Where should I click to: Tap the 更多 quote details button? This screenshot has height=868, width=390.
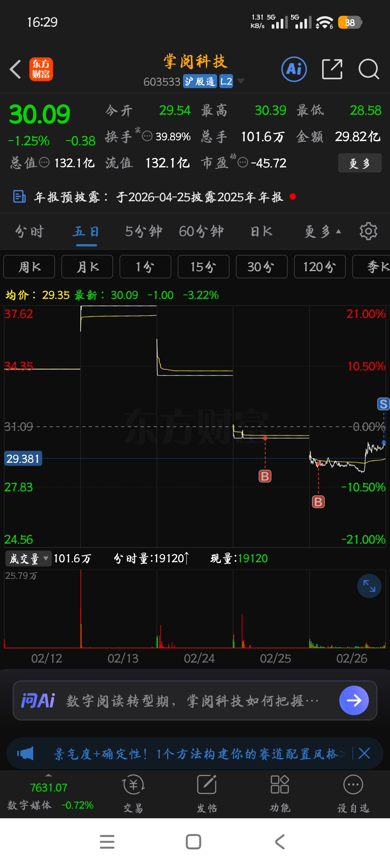pos(360,163)
